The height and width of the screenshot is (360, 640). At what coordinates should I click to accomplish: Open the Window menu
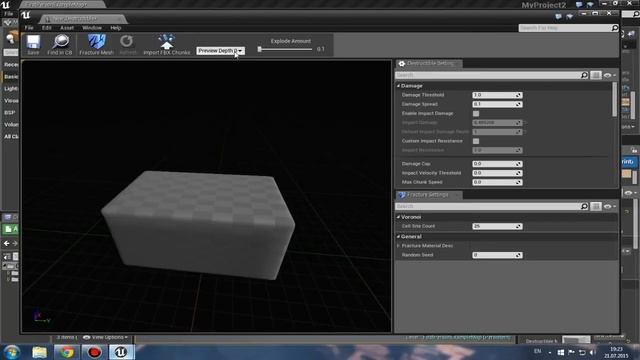click(92, 28)
